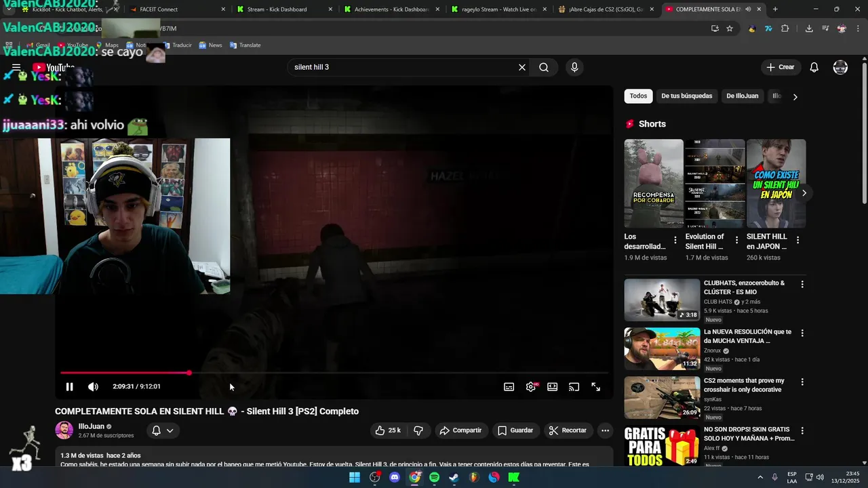Select the De tus búsquedas chip

pos(687,96)
